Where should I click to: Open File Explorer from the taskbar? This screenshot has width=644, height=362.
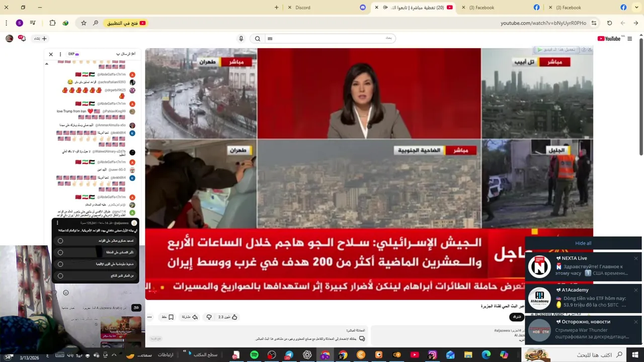pyautogui.click(x=468, y=355)
